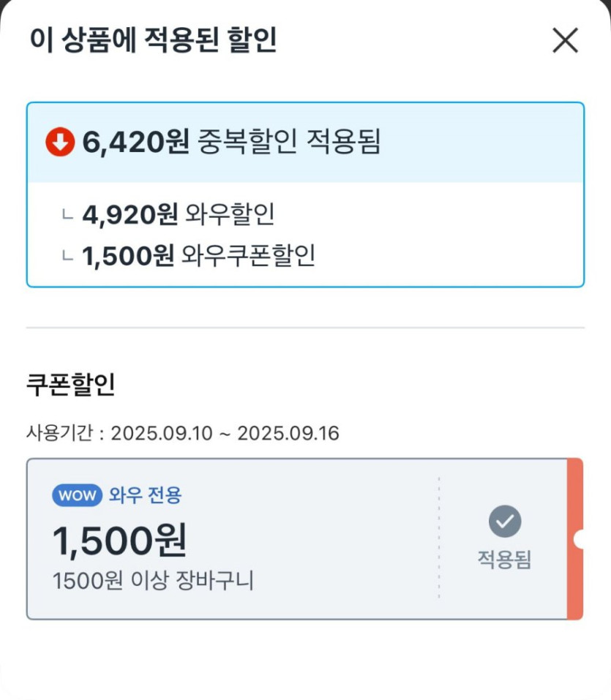
Task: Tap the 4,920원 와우할인 line
Action: click(178, 214)
